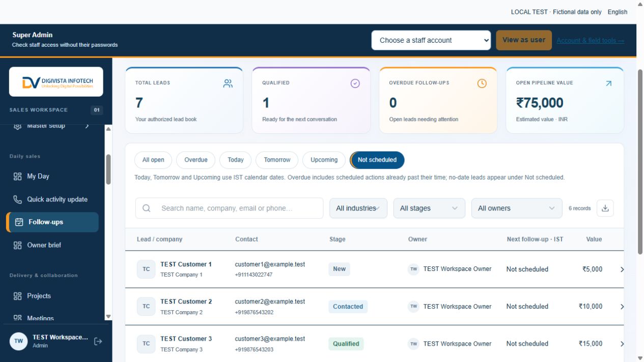Click TC avatar for TEST Customer 3
The width and height of the screenshot is (644, 362).
click(x=146, y=343)
